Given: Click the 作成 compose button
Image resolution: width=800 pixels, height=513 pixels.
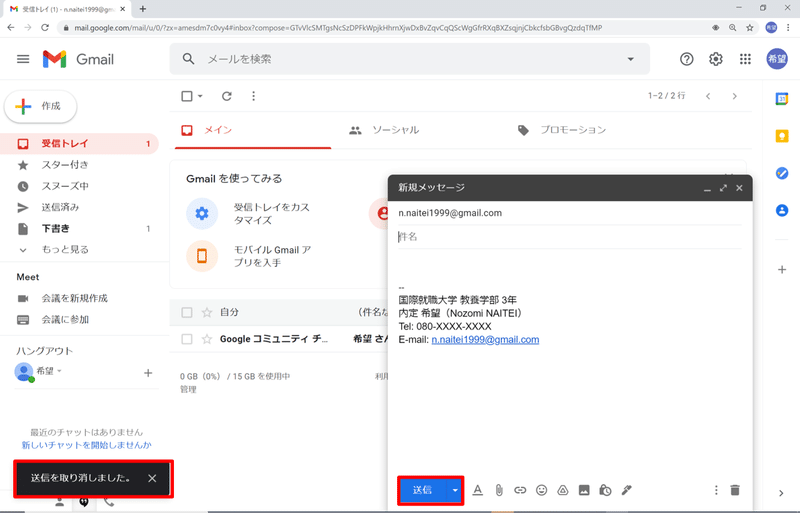Looking at the screenshot, I should pos(41,106).
